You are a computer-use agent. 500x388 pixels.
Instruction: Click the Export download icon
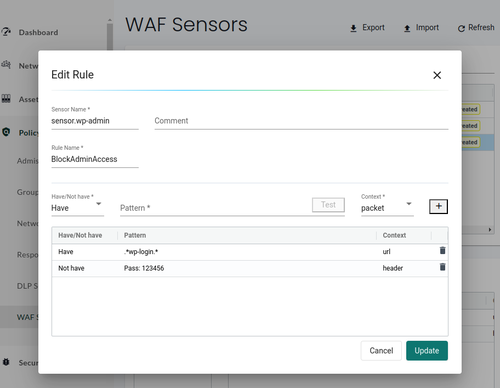coord(353,29)
